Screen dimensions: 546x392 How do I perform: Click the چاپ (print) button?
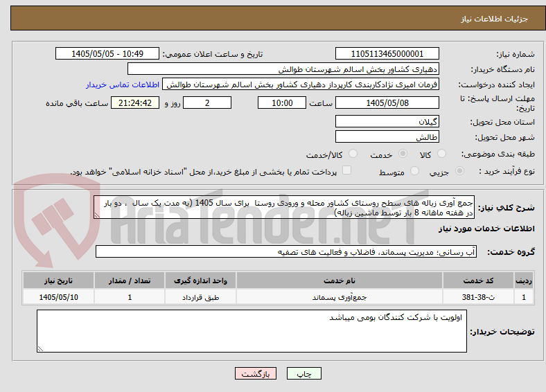pyautogui.click(x=303, y=373)
